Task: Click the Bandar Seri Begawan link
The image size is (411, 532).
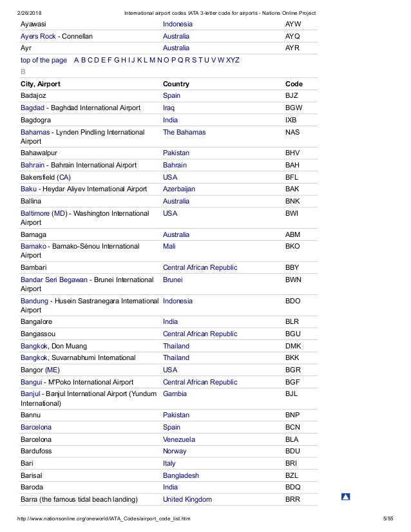Action: tap(54, 280)
